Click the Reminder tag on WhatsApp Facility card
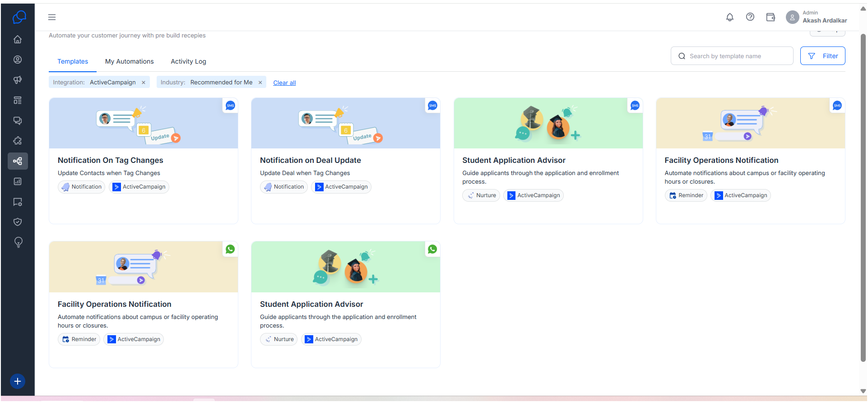Image resolution: width=868 pixels, height=402 pixels. pos(79,339)
